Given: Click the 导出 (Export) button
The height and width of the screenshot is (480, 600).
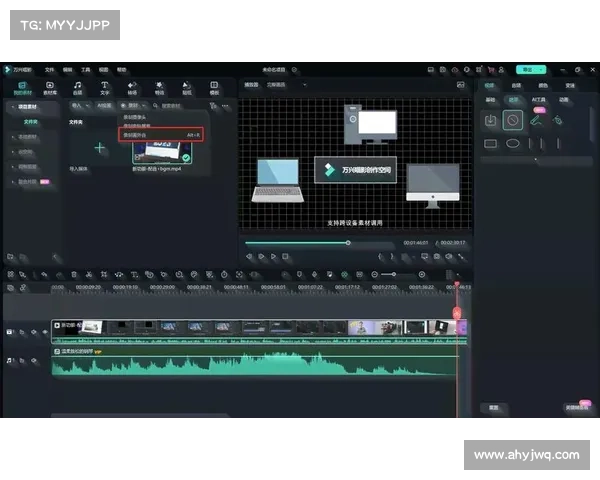Looking at the screenshot, I should [528, 70].
